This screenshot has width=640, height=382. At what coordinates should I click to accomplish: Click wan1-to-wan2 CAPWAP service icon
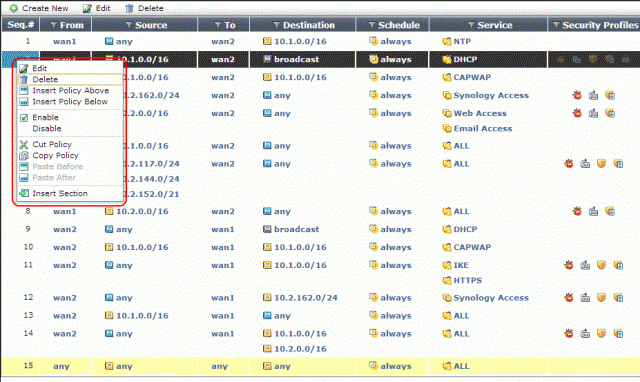(447, 77)
